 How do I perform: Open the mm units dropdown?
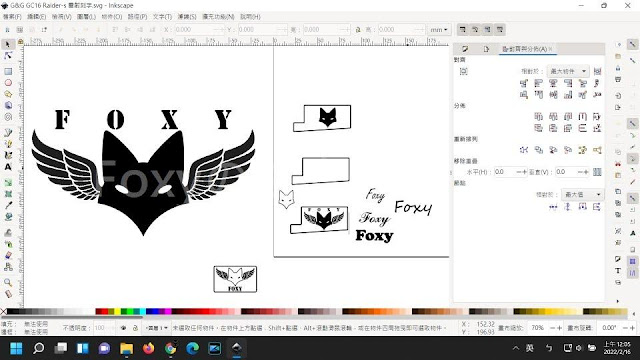[439, 29]
